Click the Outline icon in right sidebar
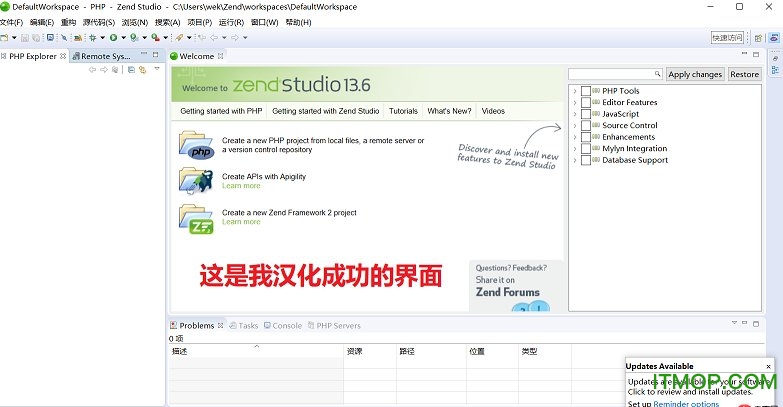The image size is (783, 407). (775, 70)
